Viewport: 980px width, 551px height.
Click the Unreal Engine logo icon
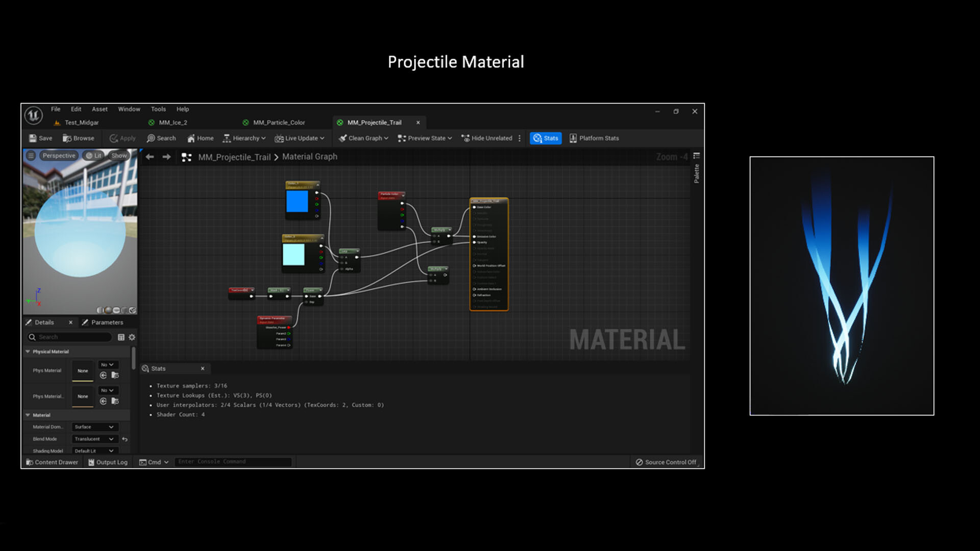tap(34, 115)
